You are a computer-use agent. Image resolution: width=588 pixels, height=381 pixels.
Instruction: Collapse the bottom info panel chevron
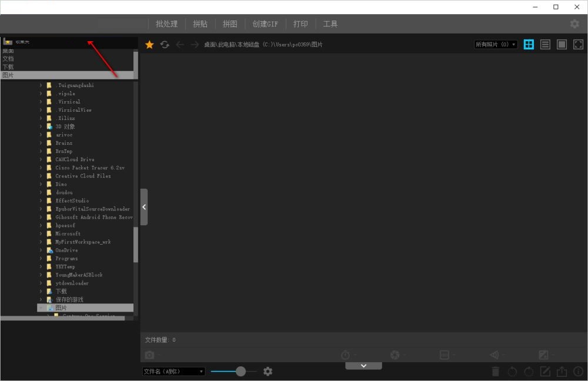point(364,366)
